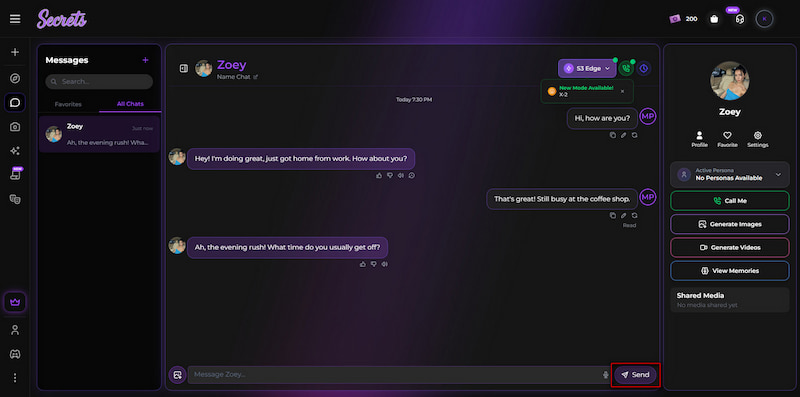Open the three-dot more menu in sidebar
Image resolution: width=800 pixels, height=397 pixels.
click(x=15, y=378)
